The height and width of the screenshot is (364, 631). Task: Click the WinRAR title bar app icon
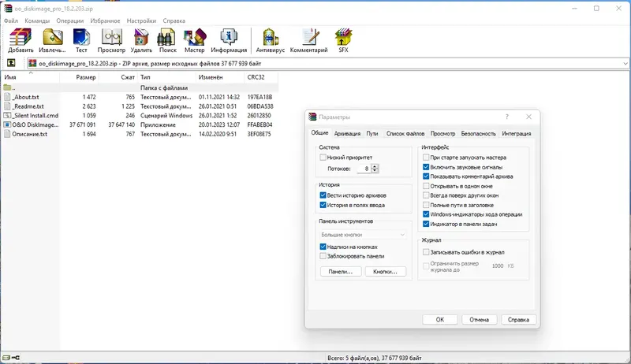pyautogui.click(x=8, y=8)
